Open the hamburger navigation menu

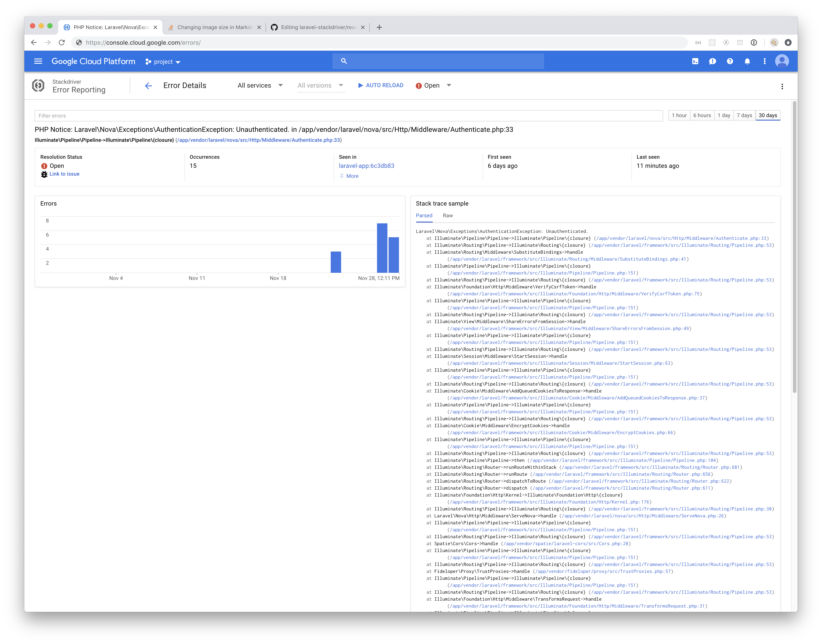(38, 61)
